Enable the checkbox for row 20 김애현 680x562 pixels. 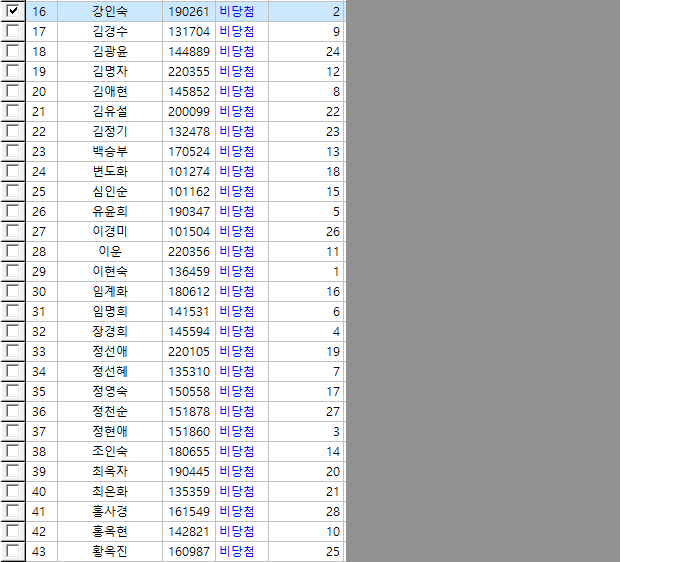[x=13, y=90]
